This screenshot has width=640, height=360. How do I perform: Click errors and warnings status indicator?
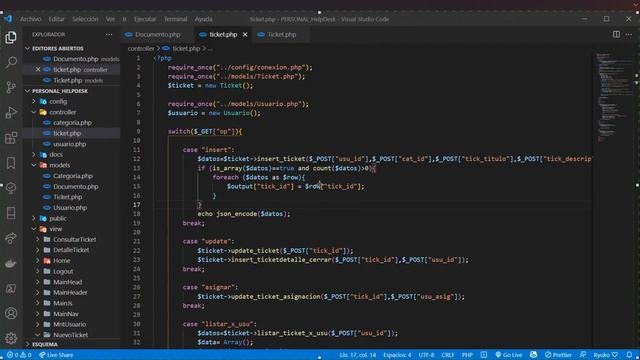click(x=19, y=355)
